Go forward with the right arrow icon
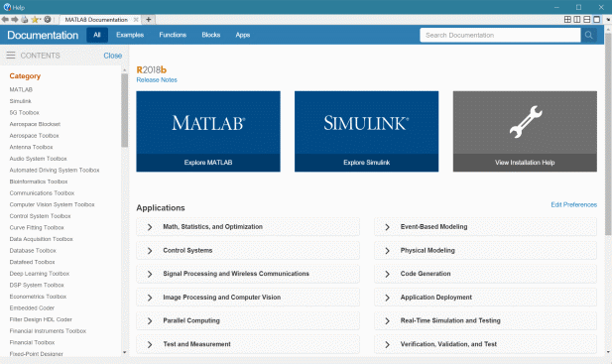Viewport: 612px width, 364px height. [x=15, y=19]
